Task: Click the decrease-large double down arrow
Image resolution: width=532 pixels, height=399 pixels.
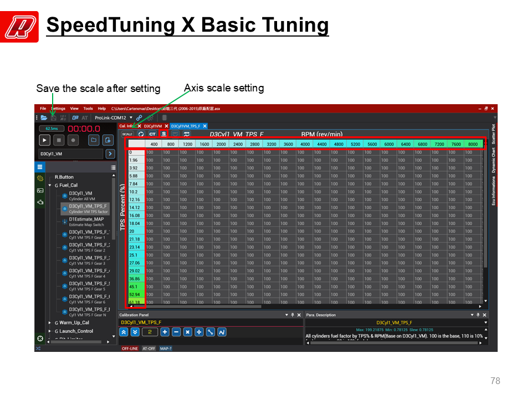Action: (135, 332)
